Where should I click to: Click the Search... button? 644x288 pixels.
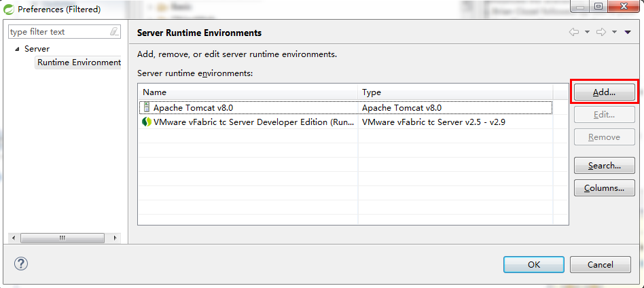coord(604,166)
